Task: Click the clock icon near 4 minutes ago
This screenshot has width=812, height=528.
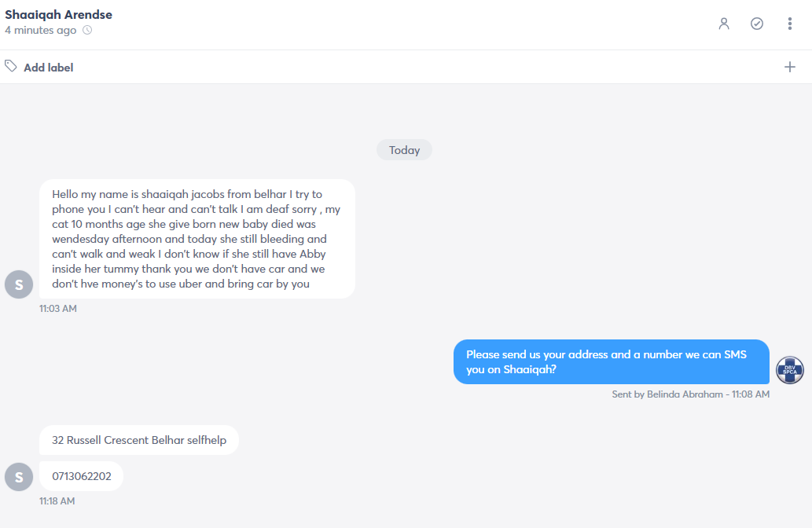Action: pyautogui.click(x=87, y=30)
